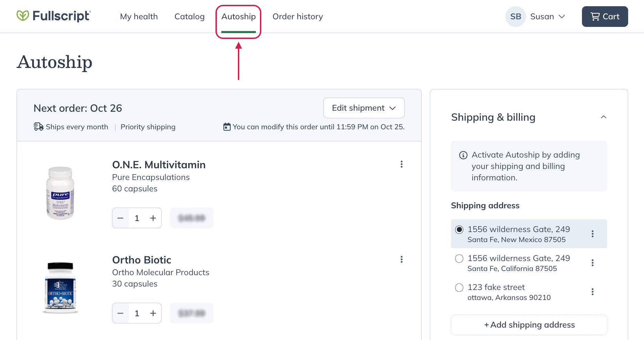Image resolution: width=644 pixels, height=340 pixels.
Task: Select the 123 fake street address
Action: (459, 288)
